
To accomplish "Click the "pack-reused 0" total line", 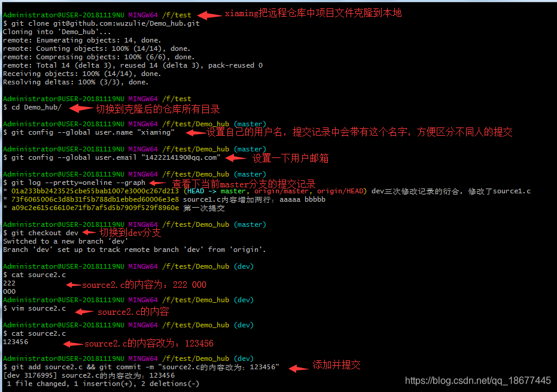I will click(133, 65).
